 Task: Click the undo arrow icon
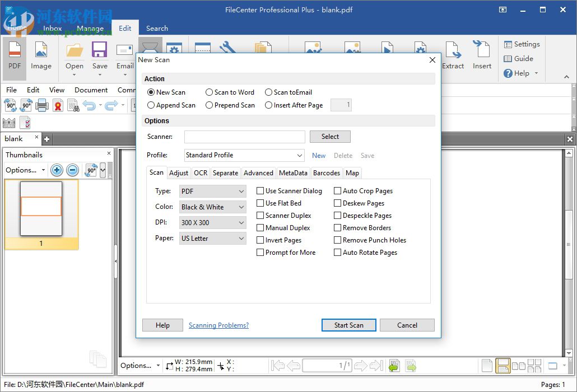89,105
